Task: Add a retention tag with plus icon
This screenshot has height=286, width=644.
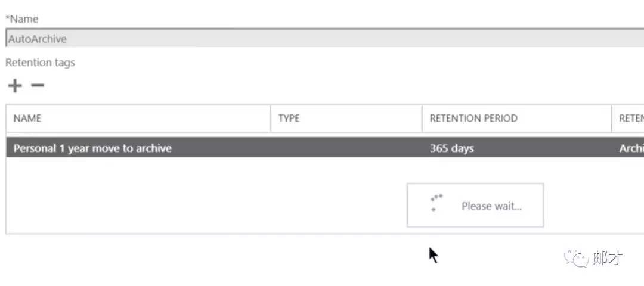Action: point(15,86)
